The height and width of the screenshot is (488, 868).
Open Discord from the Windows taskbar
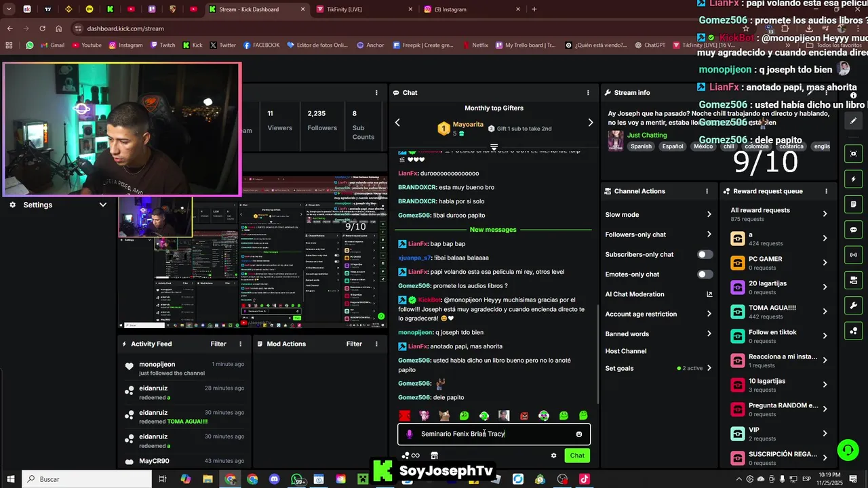[x=274, y=479]
